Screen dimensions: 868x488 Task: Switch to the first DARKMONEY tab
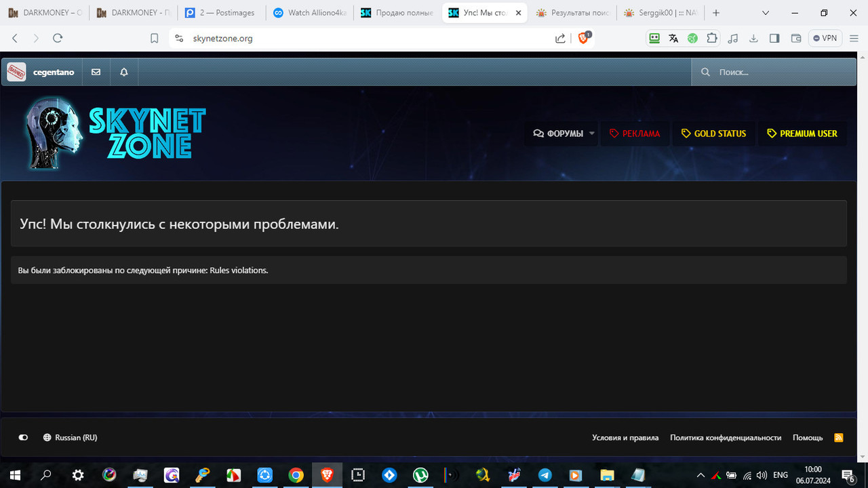[44, 13]
